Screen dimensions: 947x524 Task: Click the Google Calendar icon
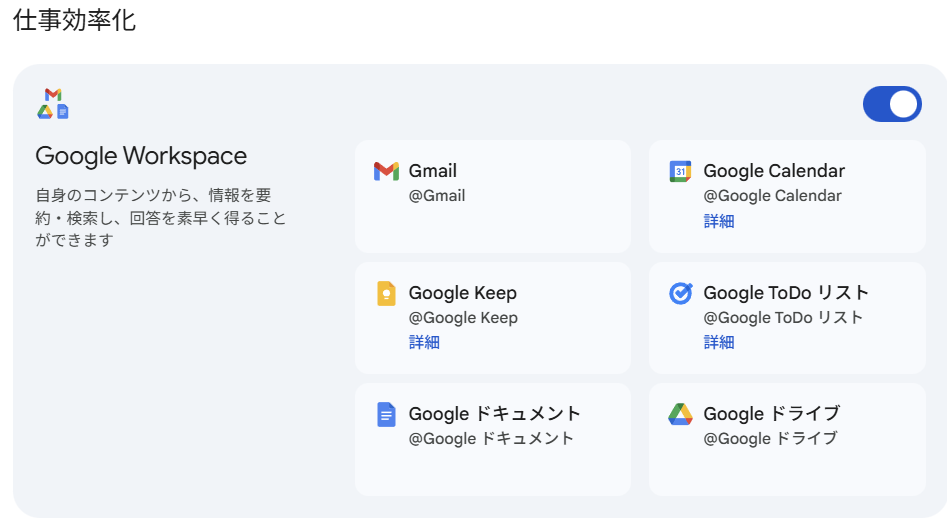click(680, 171)
